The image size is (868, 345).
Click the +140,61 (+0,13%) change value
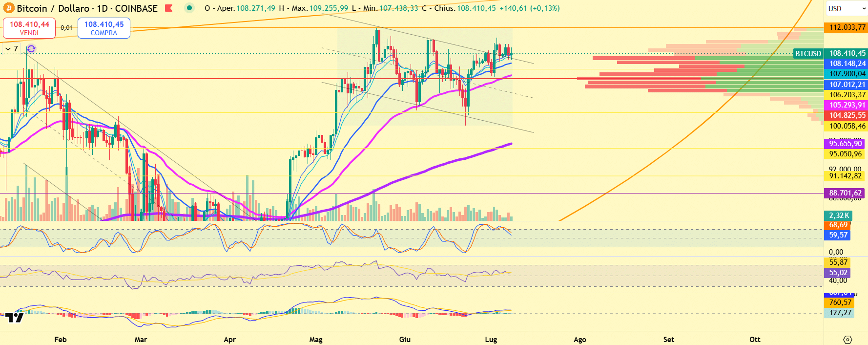pyautogui.click(x=529, y=8)
